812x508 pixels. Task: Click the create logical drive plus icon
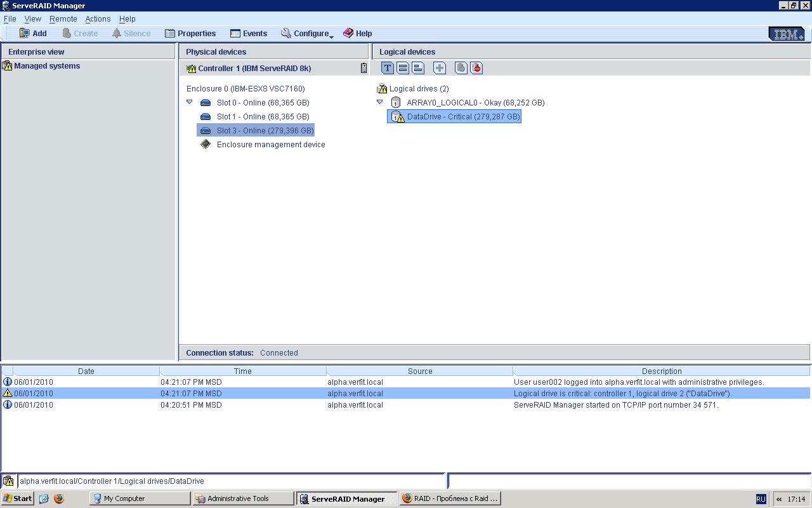pyautogui.click(x=439, y=68)
